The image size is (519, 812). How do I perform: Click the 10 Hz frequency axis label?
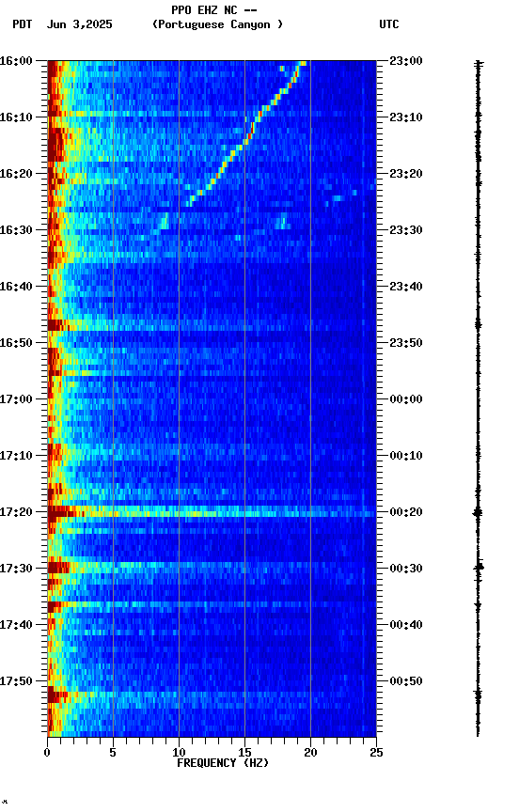179,753
